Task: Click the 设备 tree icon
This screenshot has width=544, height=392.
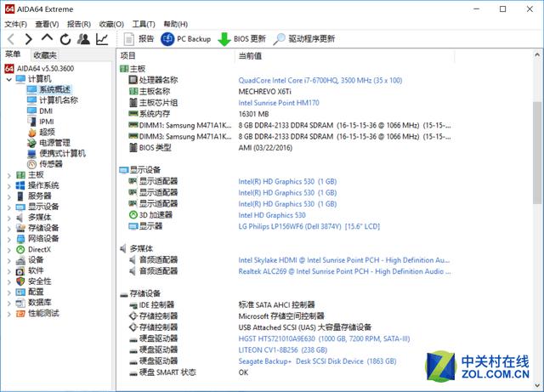Action: coord(20,260)
